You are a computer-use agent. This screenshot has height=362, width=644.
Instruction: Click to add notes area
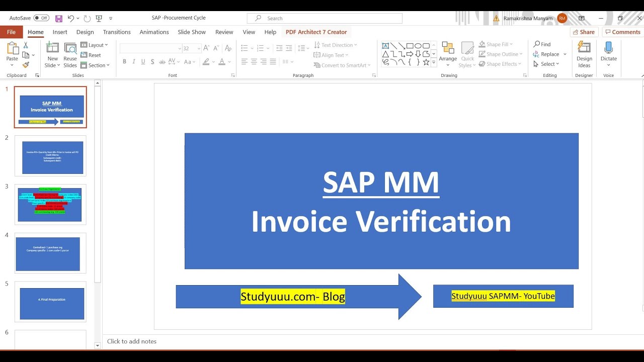(x=132, y=341)
